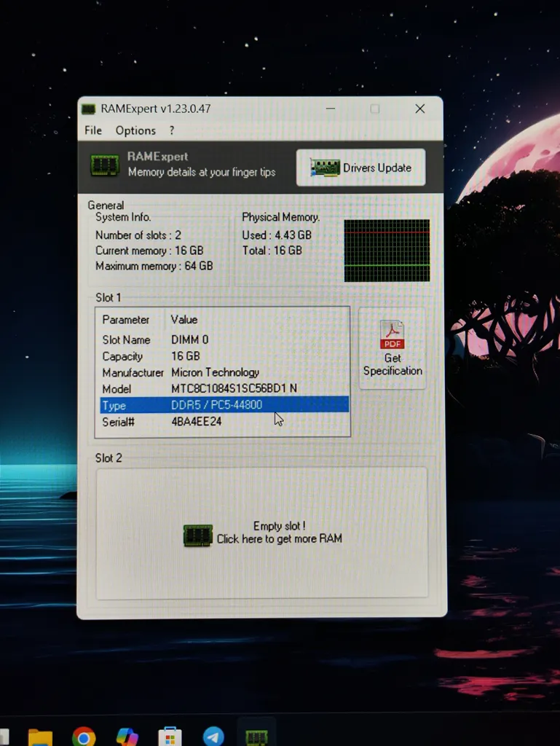Click the Maximum memory : 64 GB text
Image resolution: width=560 pixels, height=746 pixels.
154,266
